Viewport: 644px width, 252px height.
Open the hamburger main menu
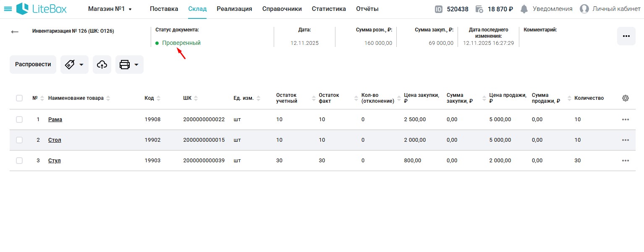point(8,9)
